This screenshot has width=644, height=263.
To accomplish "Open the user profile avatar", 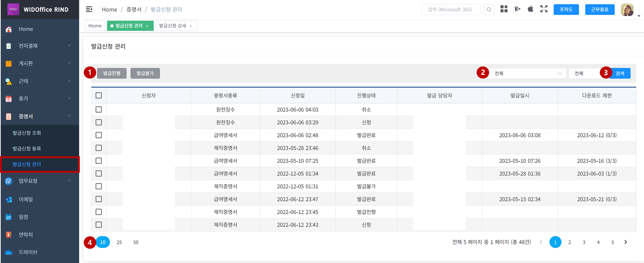I will coord(627,10).
